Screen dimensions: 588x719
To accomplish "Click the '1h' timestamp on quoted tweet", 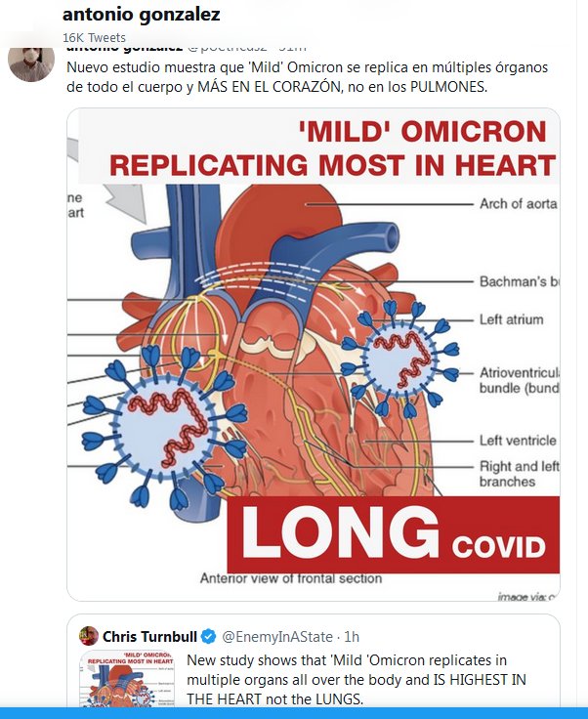I will tap(353, 636).
